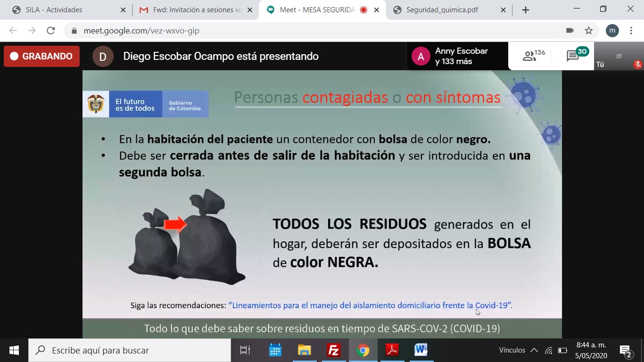Open the notification center with 2 alerts
This screenshot has width=644, height=362.
click(x=626, y=351)
